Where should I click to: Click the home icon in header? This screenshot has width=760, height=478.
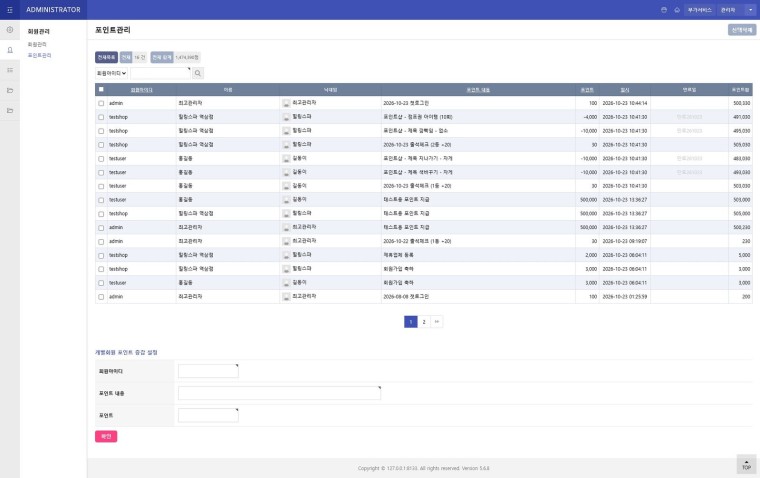tap(677, 10)
